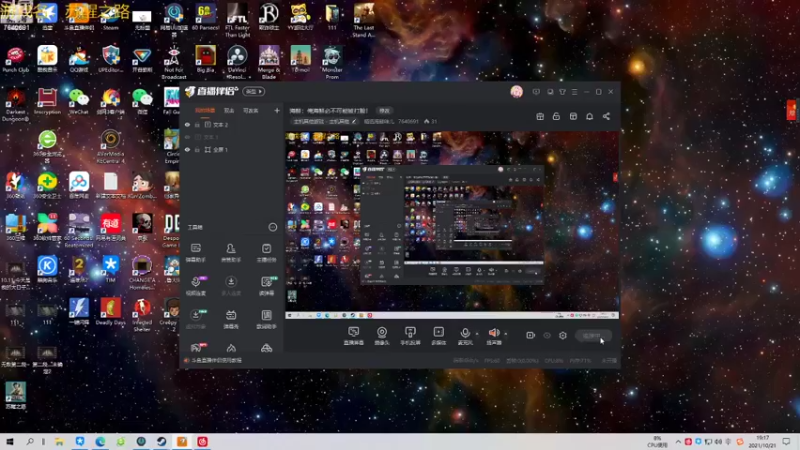The width and height of the screenshot is (800, 450).
Task: Select the 全屏 1 source row
Action: point(232,149)
